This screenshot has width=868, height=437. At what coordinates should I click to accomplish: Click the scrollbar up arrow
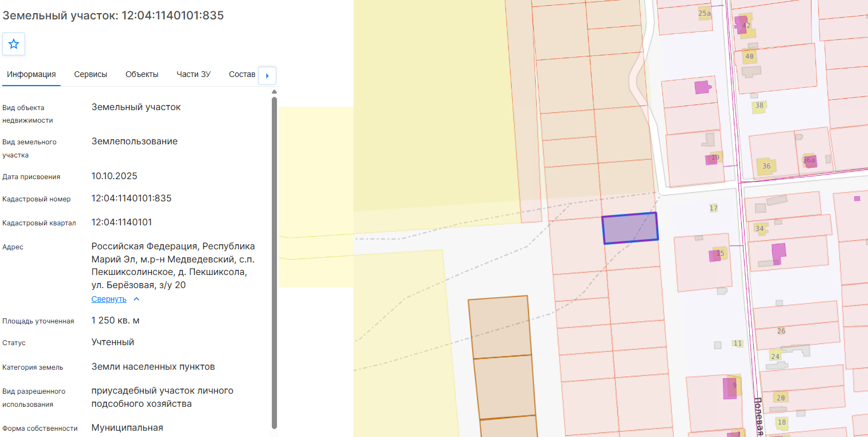[x=274, y=91]
